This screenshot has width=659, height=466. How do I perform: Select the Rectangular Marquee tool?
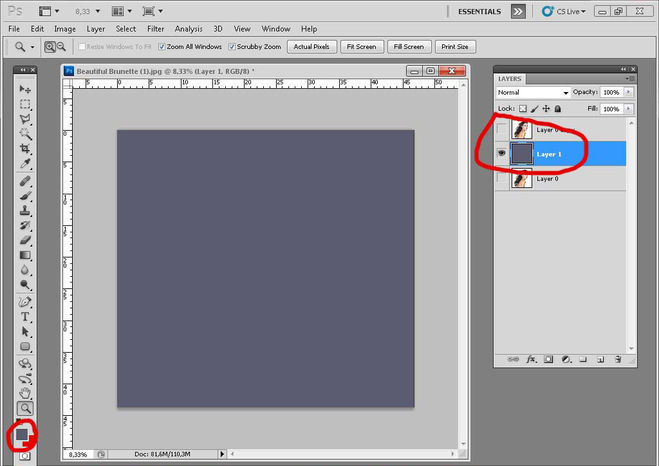click(x=26, y=104)
